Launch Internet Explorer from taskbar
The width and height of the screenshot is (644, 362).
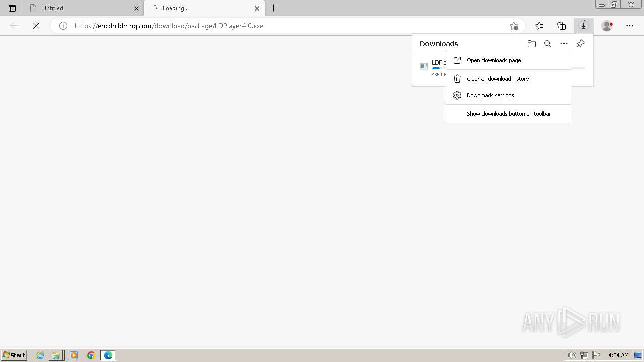[x=40, y=355]
